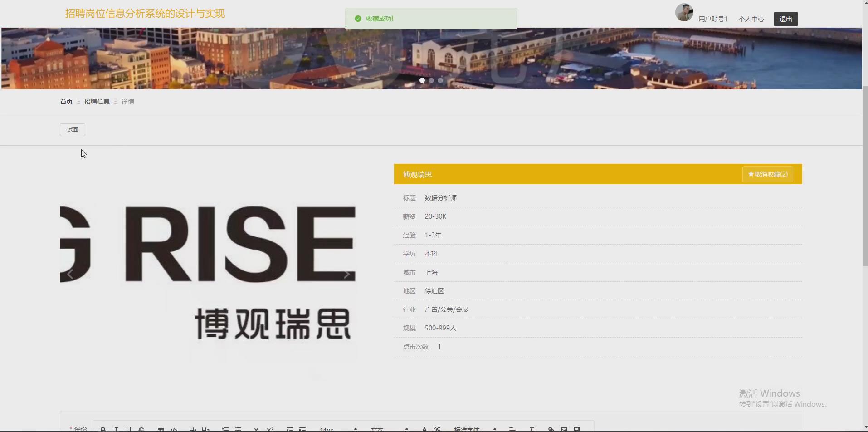Image resolution: width=868 pixels, height=432 pixels.
Task: Select district value 徐汇区
Action: pyautogui.click(x=434, y=291)
